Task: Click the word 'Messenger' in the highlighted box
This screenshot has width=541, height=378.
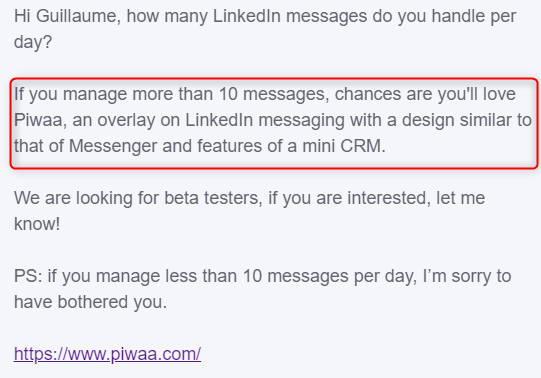Action: [x=113, y=146]
